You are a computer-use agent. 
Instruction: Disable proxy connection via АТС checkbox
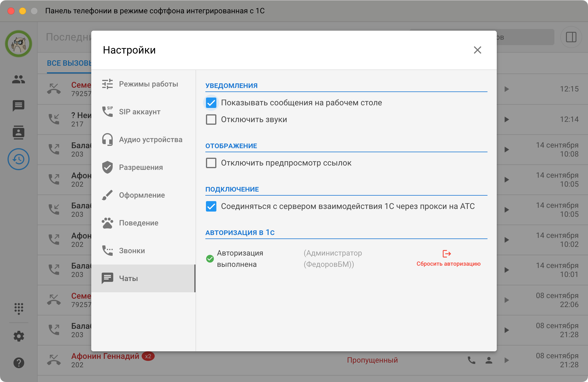(211, 206)
